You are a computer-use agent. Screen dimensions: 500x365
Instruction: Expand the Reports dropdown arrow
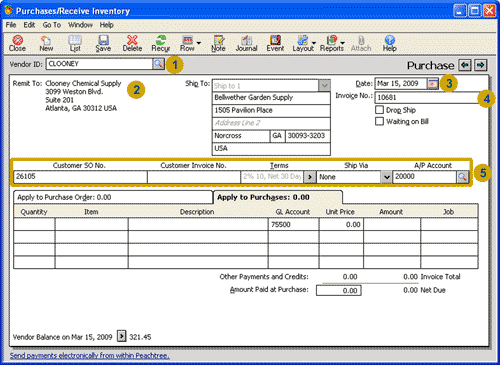tap(343, 43)
